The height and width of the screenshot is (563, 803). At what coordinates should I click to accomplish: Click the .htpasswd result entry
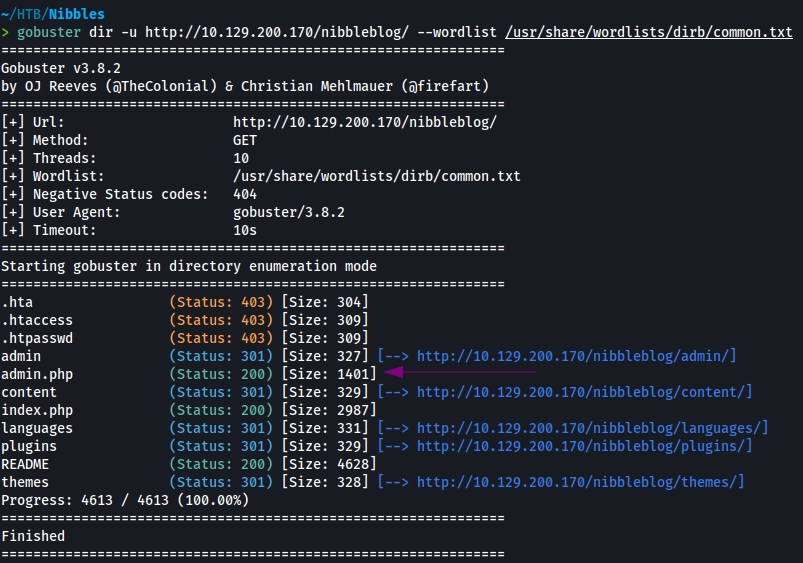pos(37,338)
